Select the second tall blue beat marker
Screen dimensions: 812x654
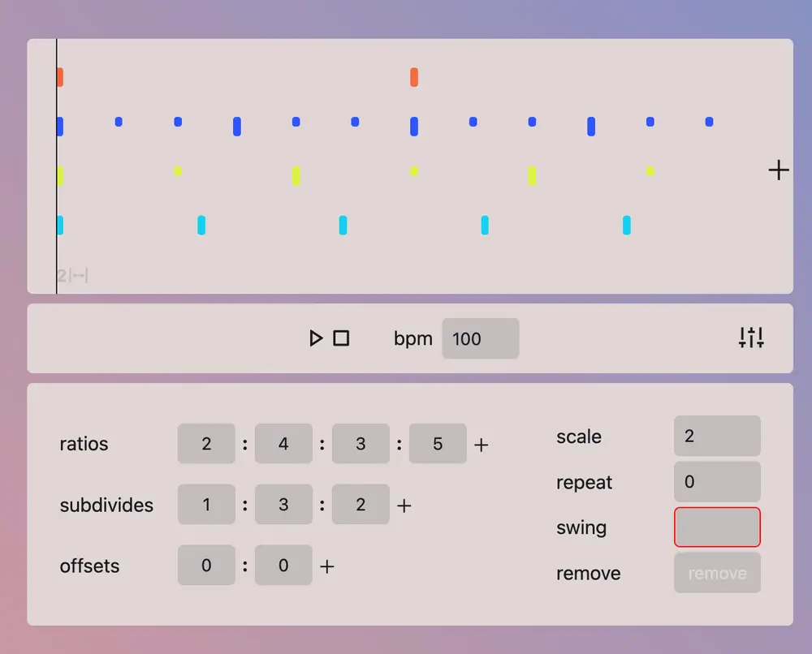[x=236, y=127]
